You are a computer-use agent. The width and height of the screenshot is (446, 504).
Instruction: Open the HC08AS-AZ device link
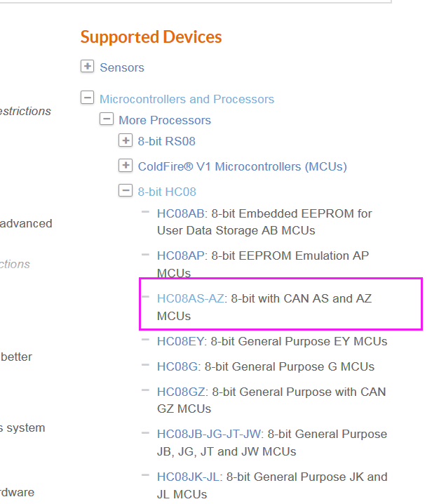click(191, 298)
